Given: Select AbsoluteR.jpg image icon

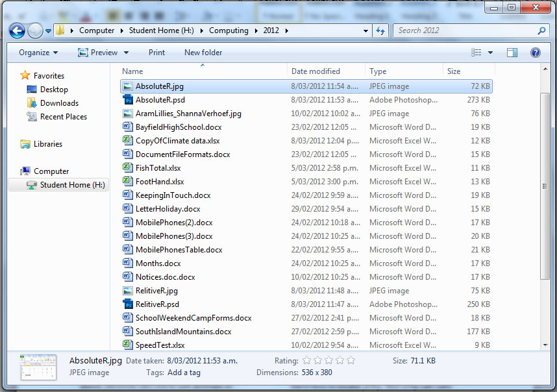Looking at the screenshot, I should pyautogui.click(x=128, y=86).
